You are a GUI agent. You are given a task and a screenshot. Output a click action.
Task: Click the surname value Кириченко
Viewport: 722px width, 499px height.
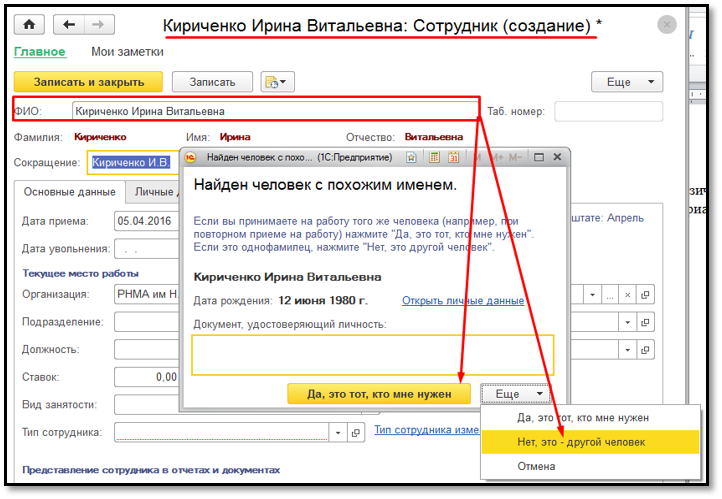(x=100, y=137)
